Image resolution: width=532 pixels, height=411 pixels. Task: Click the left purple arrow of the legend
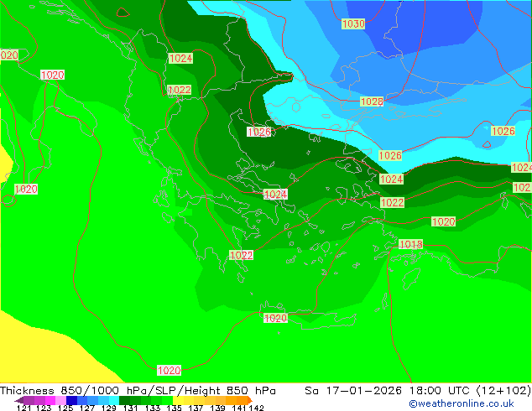tap(19, 400)
